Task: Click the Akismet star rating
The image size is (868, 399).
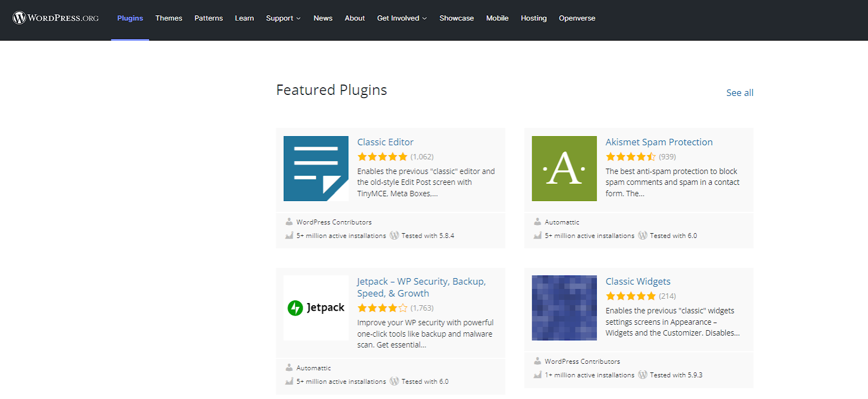Action: (x=631, y=157)
